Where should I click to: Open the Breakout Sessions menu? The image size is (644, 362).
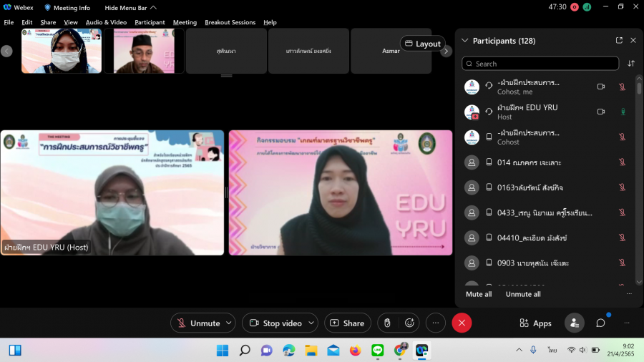point(230,22)
